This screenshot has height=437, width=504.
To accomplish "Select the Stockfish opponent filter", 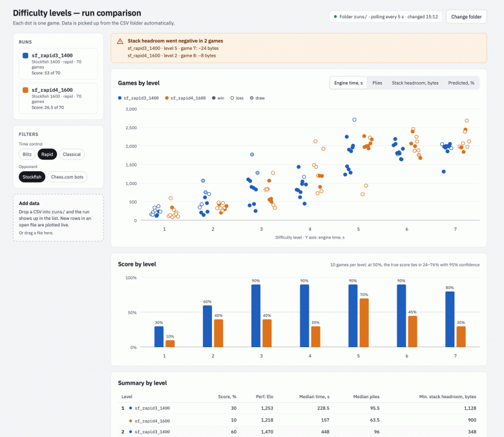I will click(32, 177).
